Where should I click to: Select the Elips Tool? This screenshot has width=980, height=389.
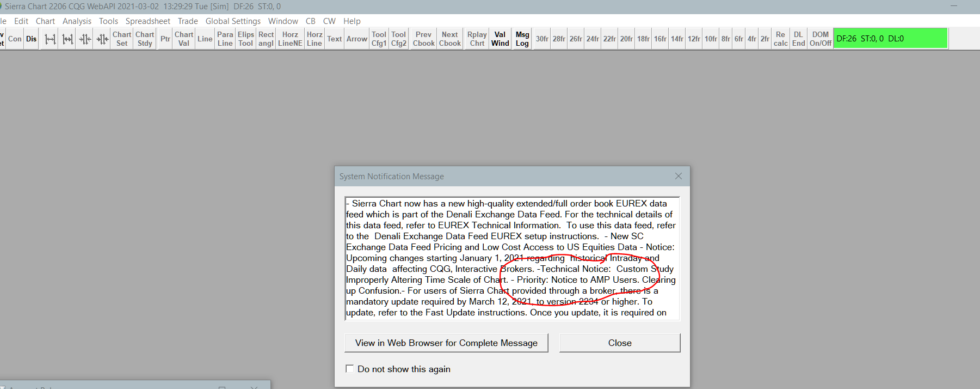[x=246, y=39]
